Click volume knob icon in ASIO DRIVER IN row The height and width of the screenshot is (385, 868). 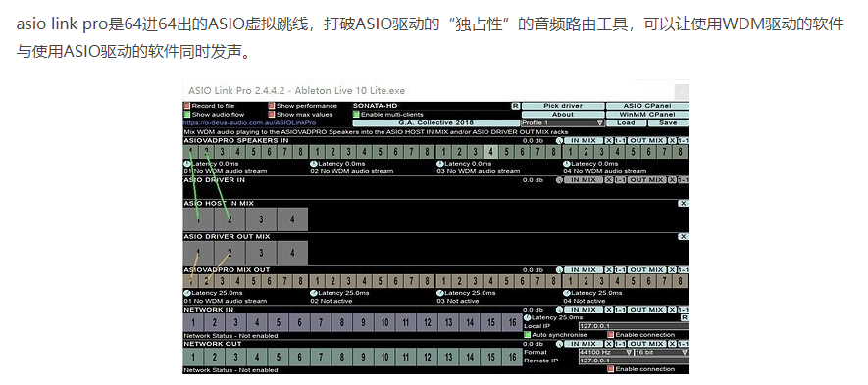(x=559, y=180)
